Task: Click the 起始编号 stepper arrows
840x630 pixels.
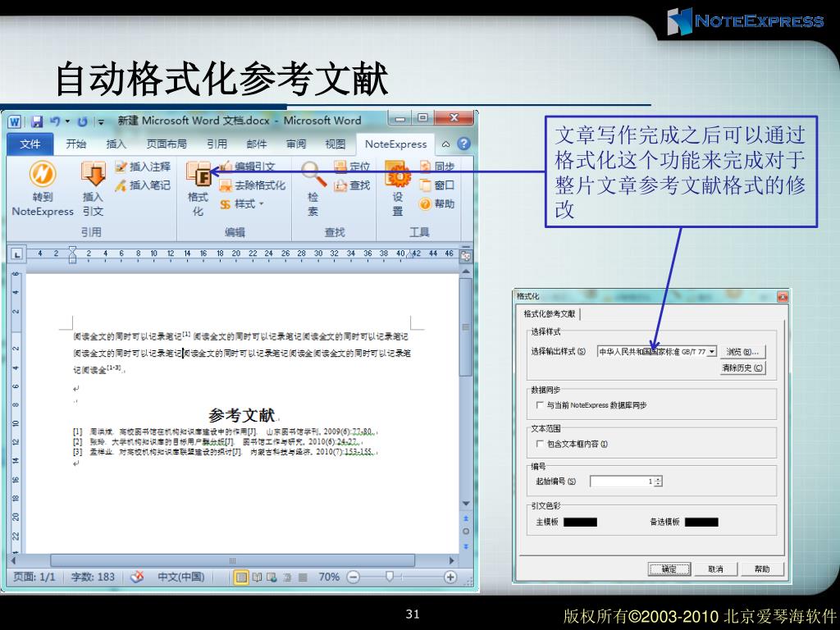Action: (x=659, y=481)
